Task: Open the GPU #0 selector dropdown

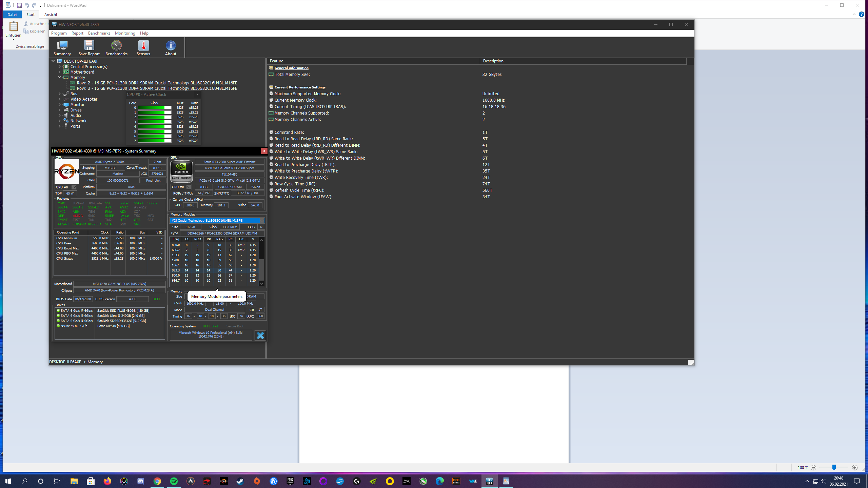Action: pyautogui.click(x=189, y=187)
